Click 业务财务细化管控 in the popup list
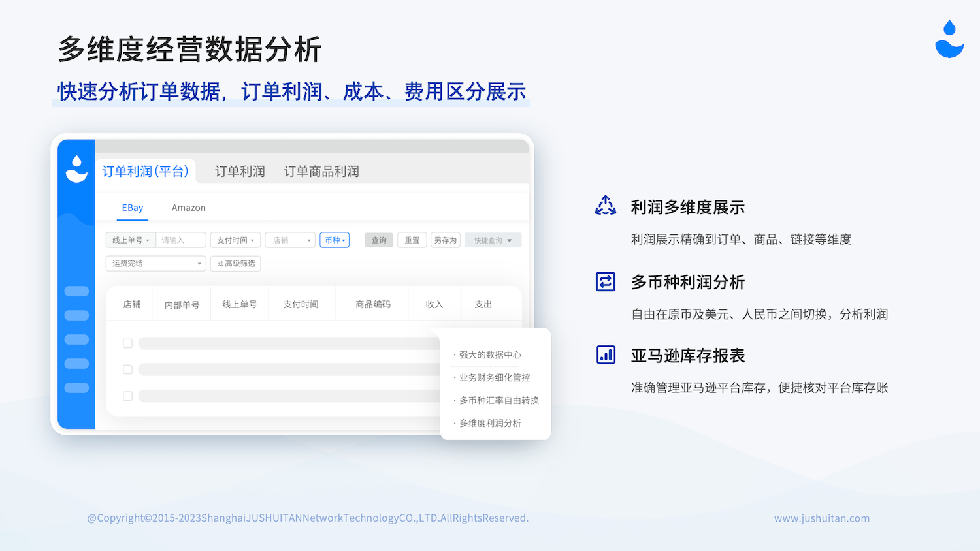The height and width of the screenshot is (551, 980). pyautogui.click(x=495, y=378)
